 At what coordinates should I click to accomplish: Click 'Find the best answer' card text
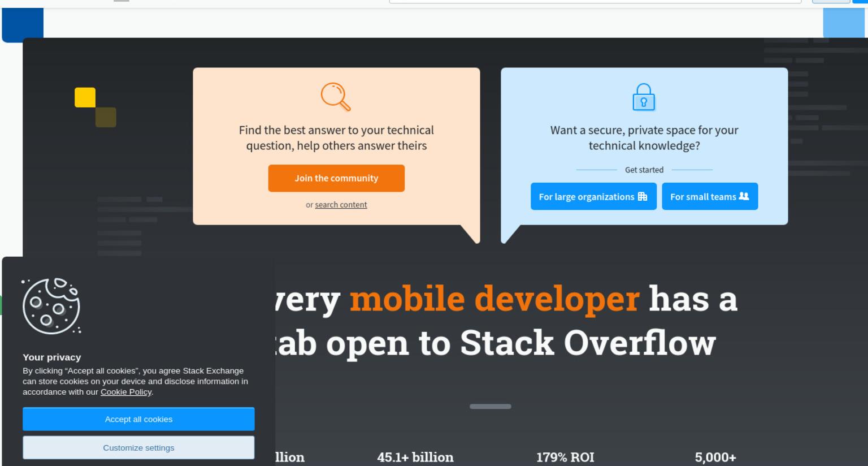[336, 137]
